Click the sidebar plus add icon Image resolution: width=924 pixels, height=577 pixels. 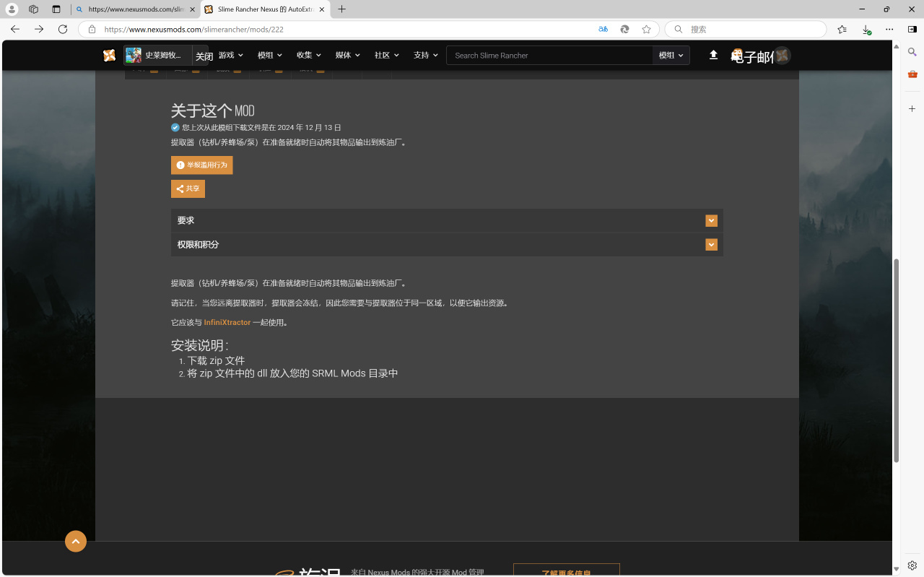912,108
